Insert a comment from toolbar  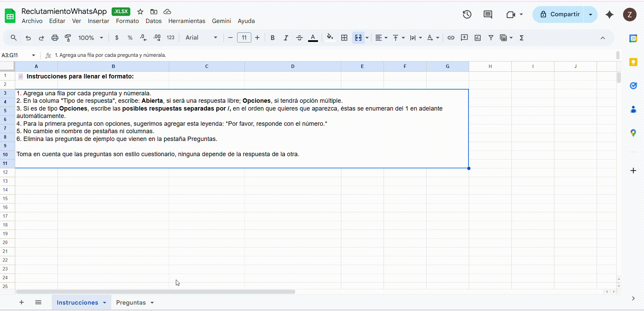point(464,38)
